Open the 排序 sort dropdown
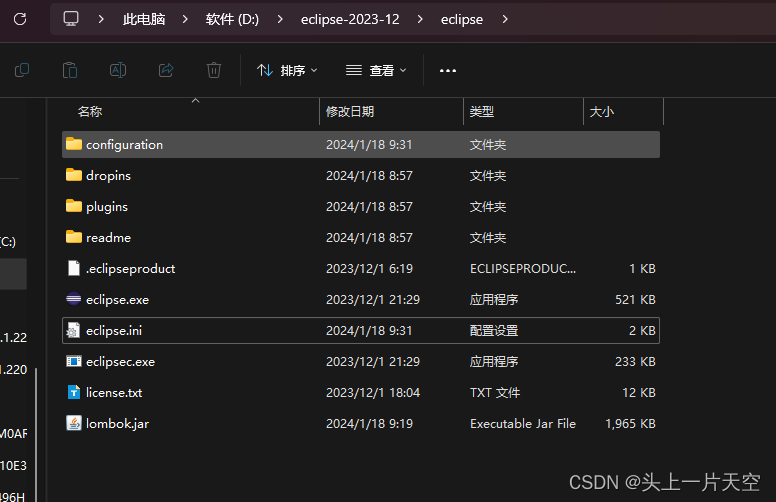 tap(287, 70)
